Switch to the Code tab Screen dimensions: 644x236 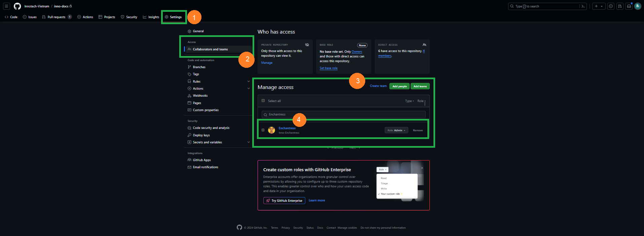tap(11, 17)
